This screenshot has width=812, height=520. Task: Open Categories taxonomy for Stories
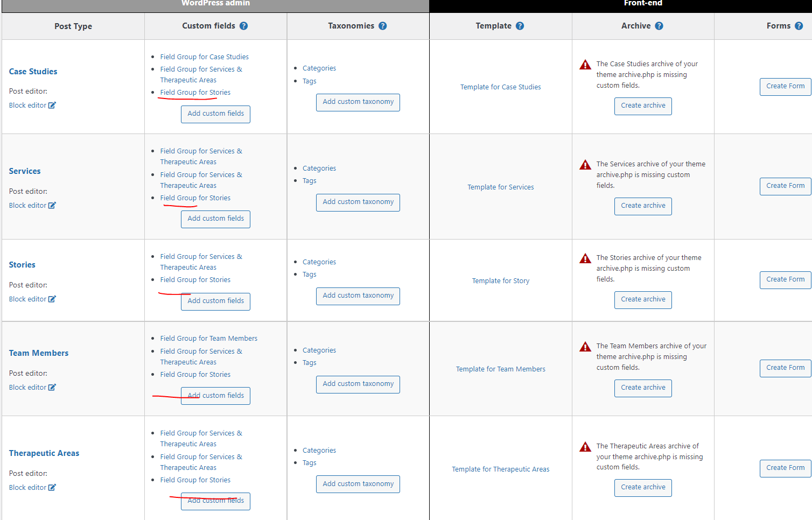click(319, 262)
